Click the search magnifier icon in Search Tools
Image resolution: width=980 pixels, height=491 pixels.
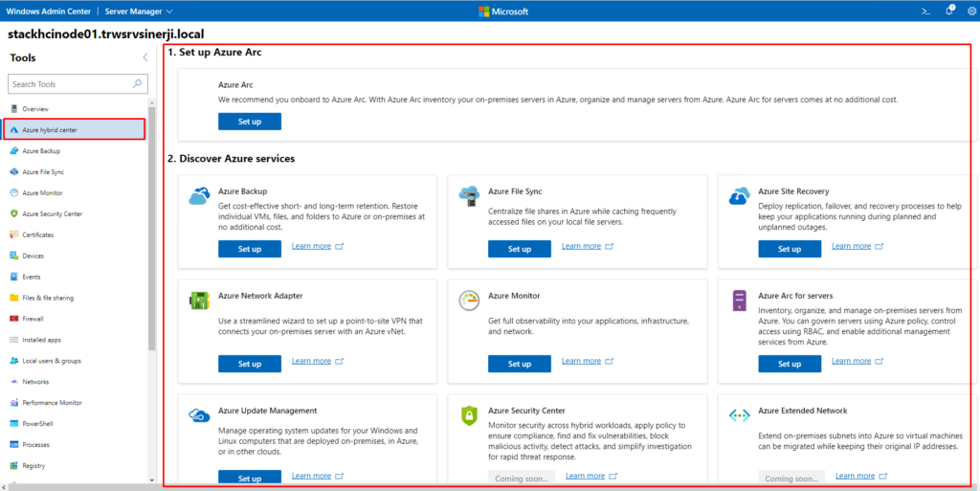pyautogui.click(x=138, y=83)
